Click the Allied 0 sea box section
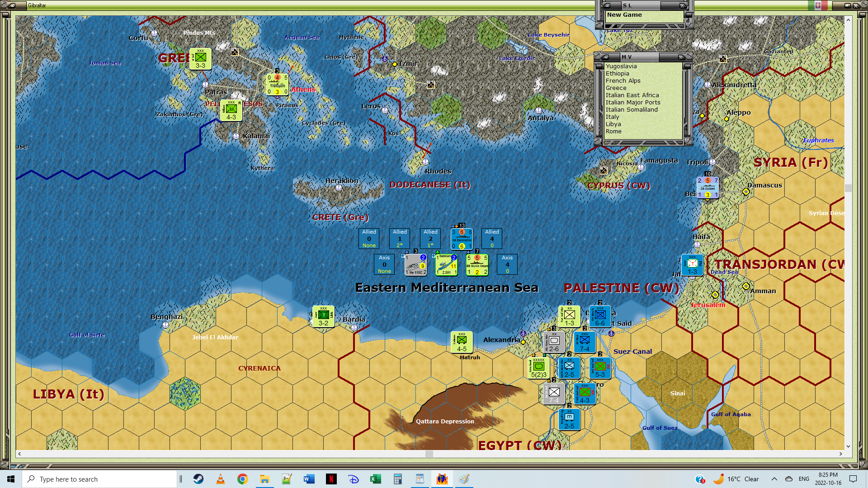The height and width of the screenshot is (488, 868). coord(369,238)
